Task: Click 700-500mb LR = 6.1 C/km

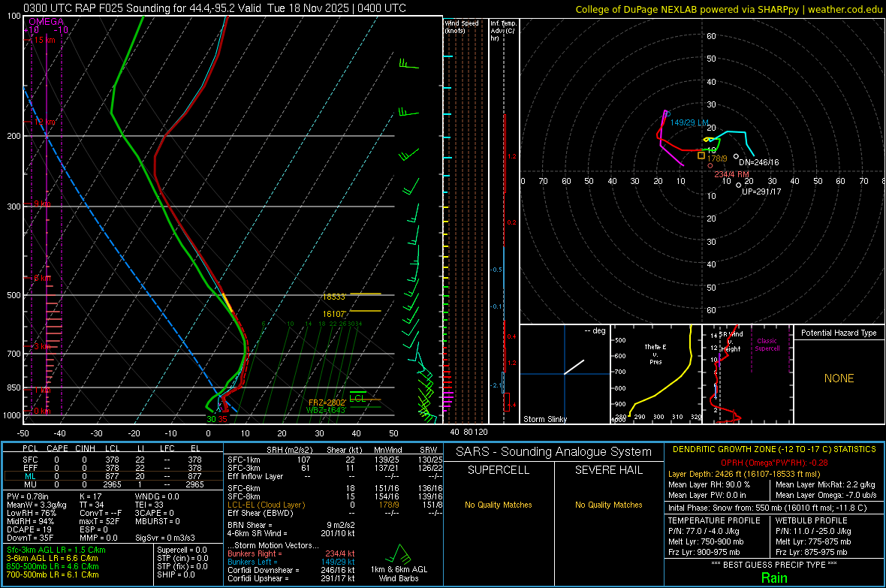Action: [x=53, y=575]
